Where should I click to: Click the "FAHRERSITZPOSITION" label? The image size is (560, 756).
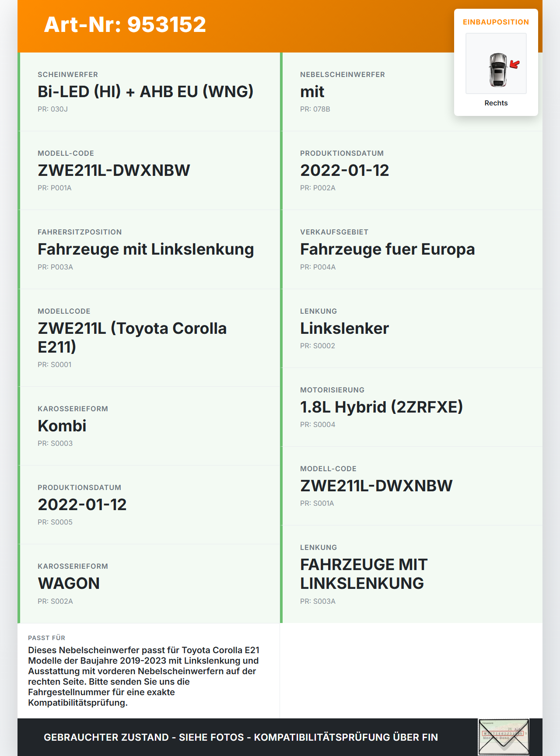tap(80, 232)
